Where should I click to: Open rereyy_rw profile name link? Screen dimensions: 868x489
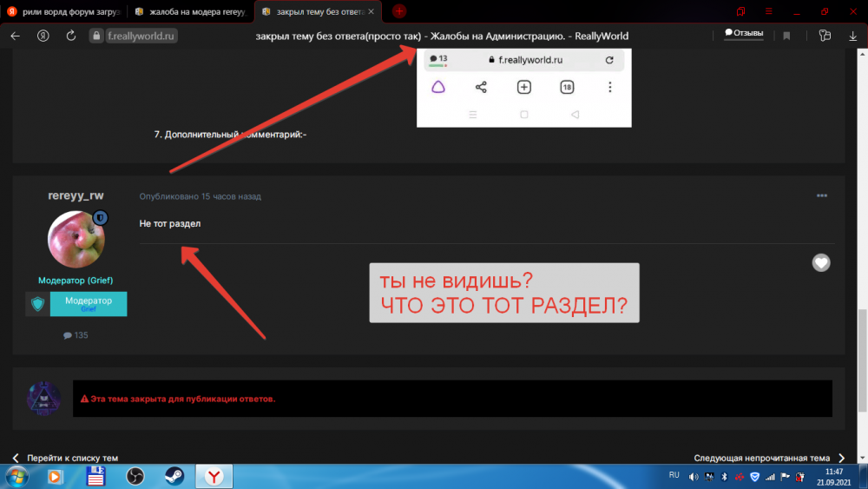coord(76,195)
